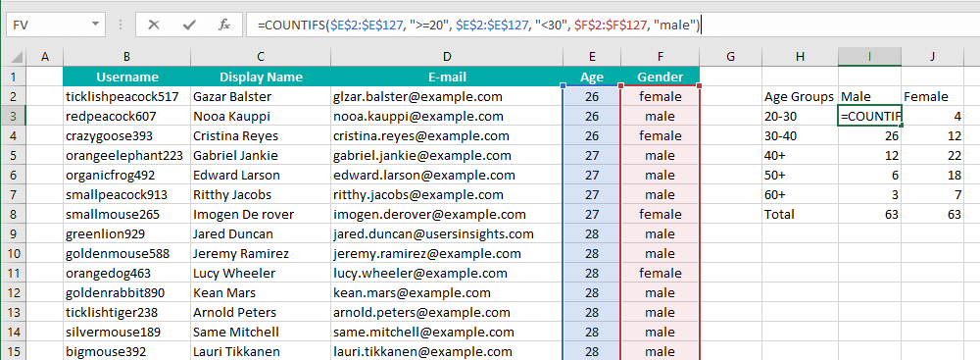Image resolution: width=980 pixels, height=360 pixels.
Task: Select cell Cristina Reyes
Action: point(261,136)
